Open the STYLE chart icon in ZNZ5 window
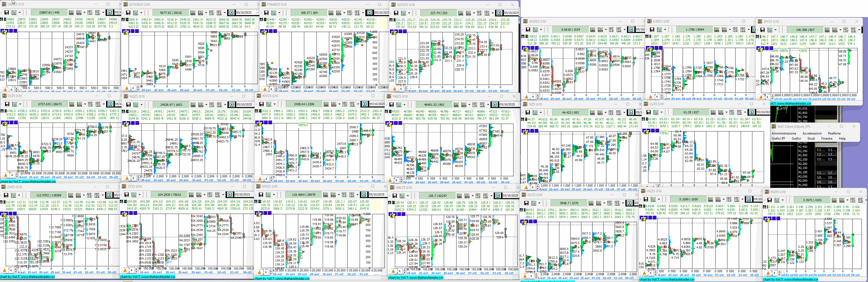Screen dimensions: 868x282 78,195
